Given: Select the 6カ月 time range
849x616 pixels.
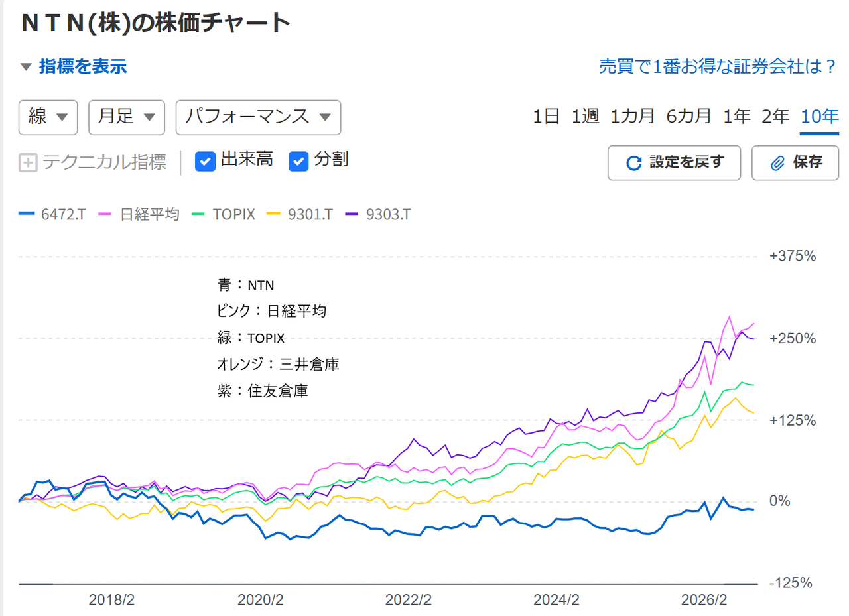Looking at the screenshot, I should pos(688,117).
